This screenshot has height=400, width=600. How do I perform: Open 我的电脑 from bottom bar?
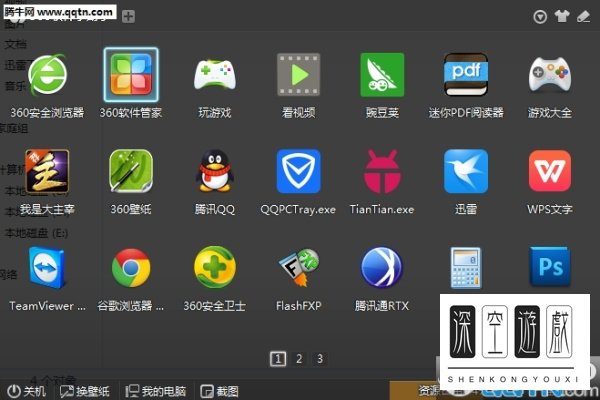click(155, 391)
